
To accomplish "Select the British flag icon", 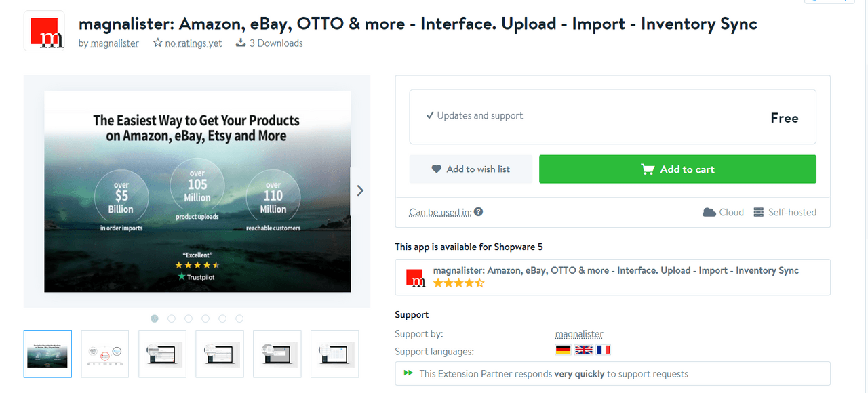I will click(583, 350).
